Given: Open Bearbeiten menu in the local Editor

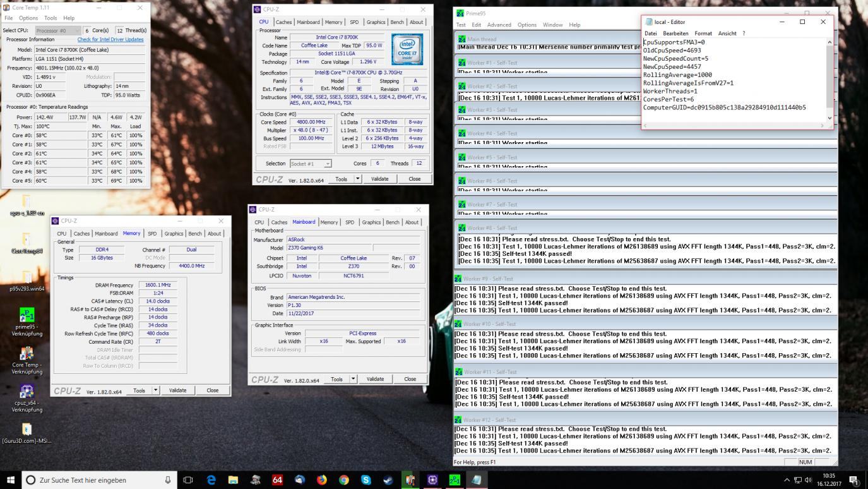Looking at the screenshot, I should coord(675,33).
